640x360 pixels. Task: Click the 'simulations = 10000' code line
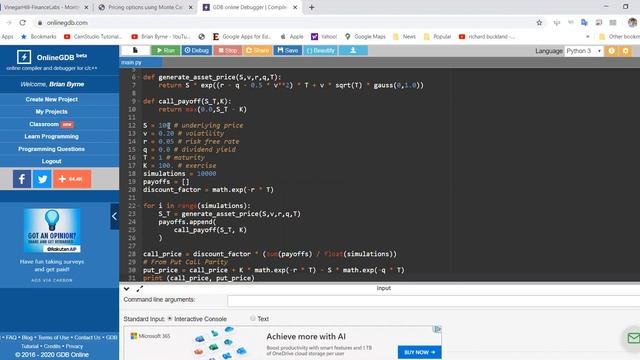tap(180, 173)
